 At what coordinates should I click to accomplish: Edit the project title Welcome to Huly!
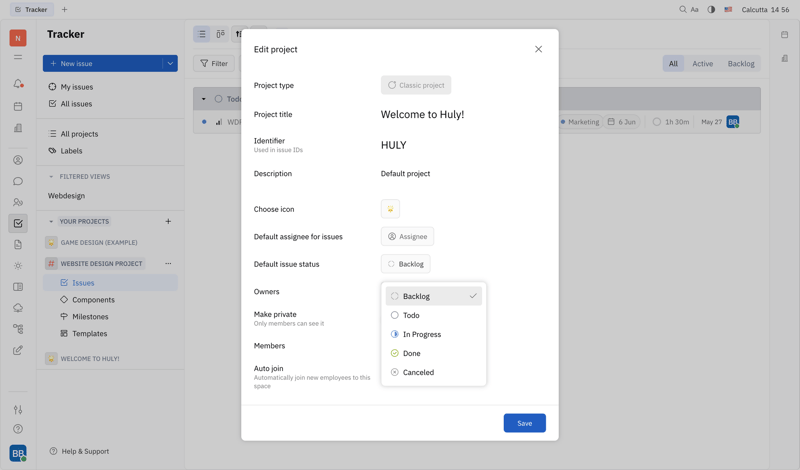pos(422,114)
